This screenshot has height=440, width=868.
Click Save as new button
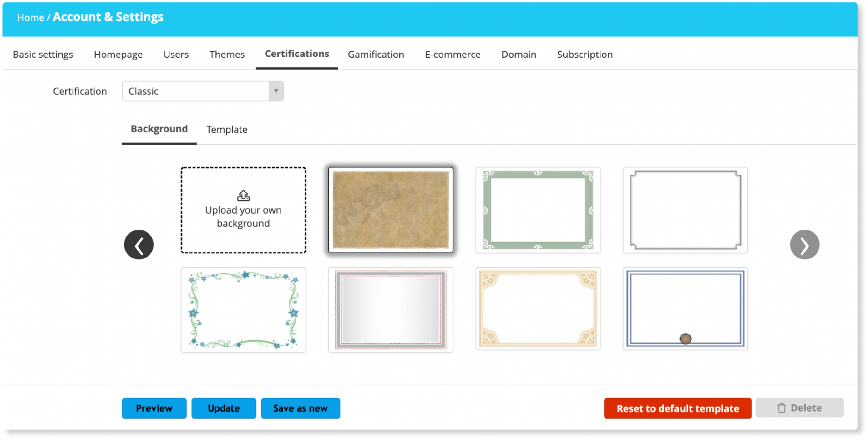point(300,408)
